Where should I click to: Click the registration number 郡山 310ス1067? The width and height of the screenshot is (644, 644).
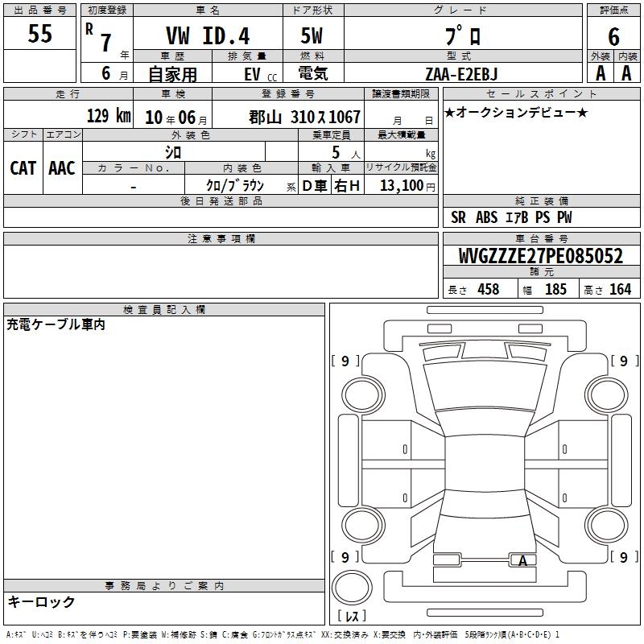(305, 117)
